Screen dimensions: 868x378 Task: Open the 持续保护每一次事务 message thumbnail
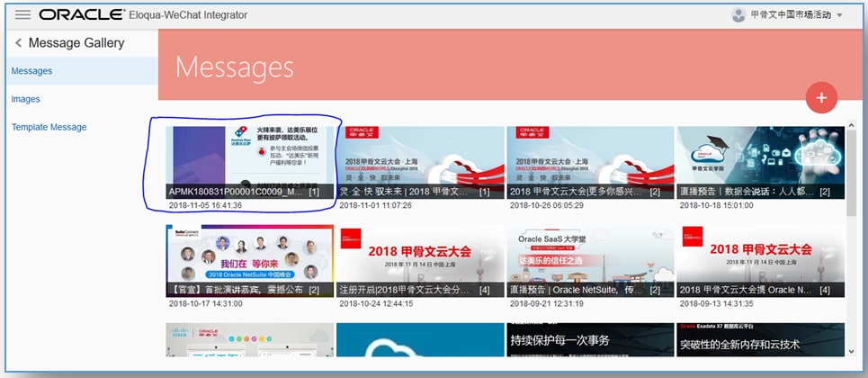click(x=590, y=340)
